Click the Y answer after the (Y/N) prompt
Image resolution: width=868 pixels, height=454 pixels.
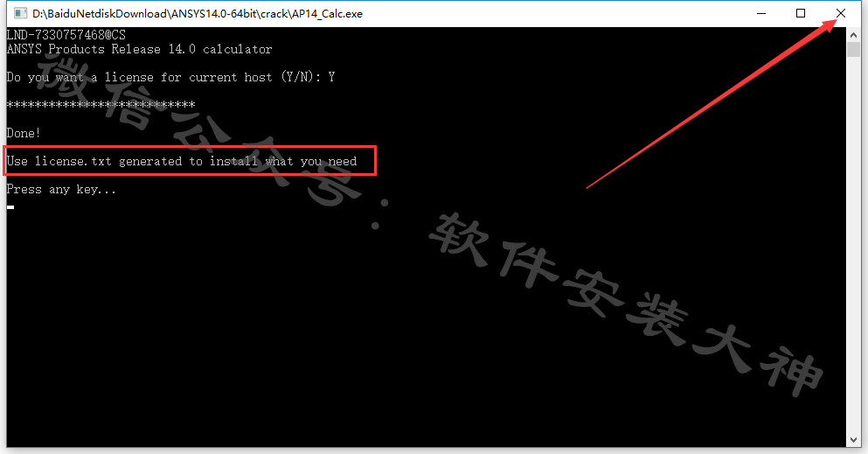click(x=331, y=77)
